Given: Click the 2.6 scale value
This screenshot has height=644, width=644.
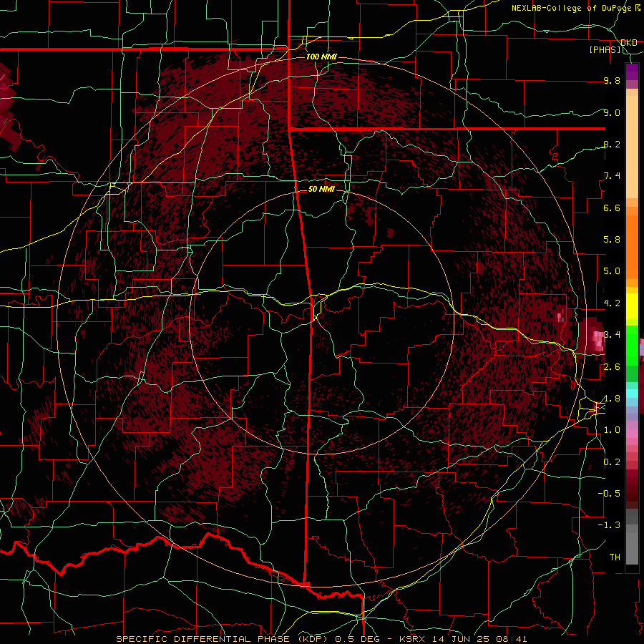Looking at the screenshot, I should click(612, 367).
